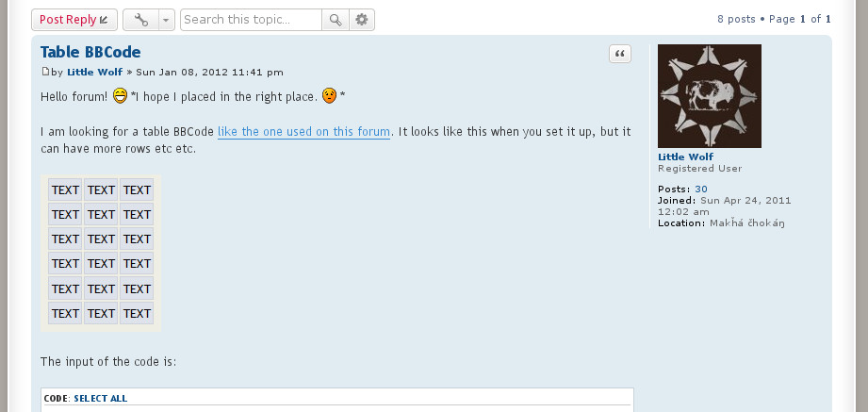
Task: Click the worried orange emoticon
Action: (329, 96)
